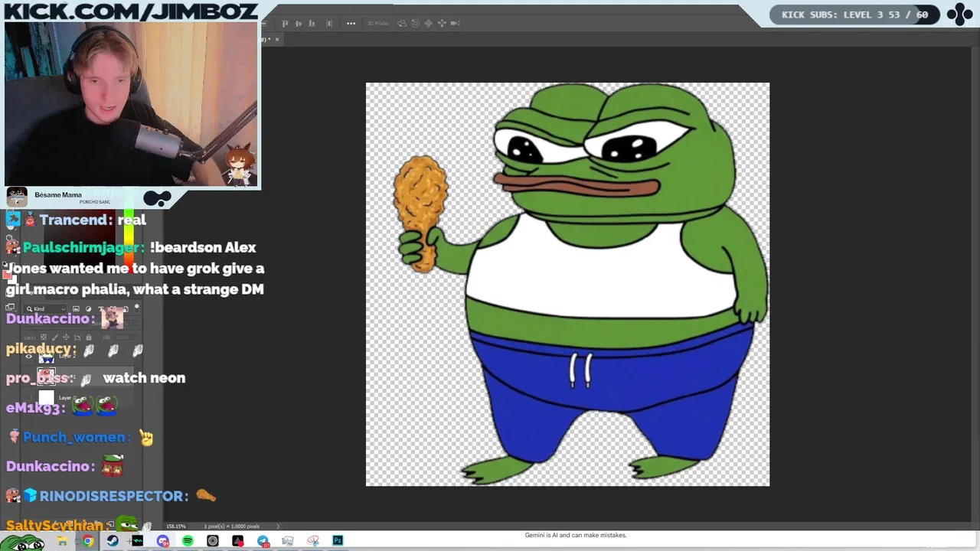Toggle the Lock image pixels brush icon
Image resolution: width=980 pixels, height=551 pixels.
[55, 337]
